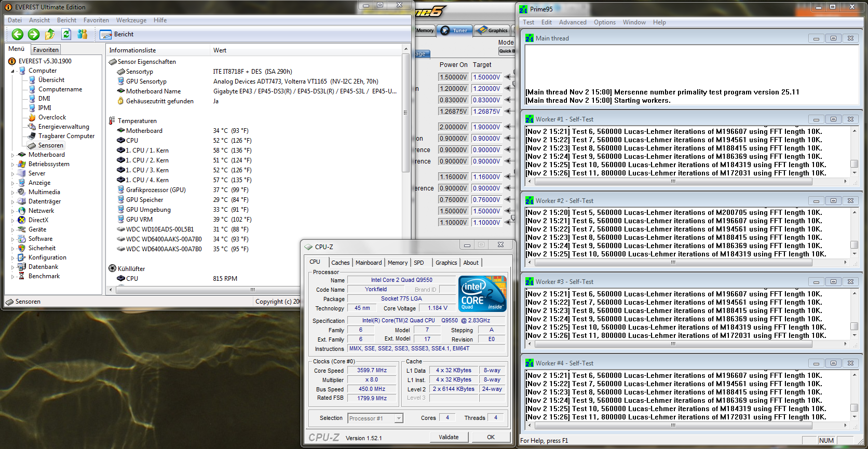Open the Options menu in Prime95

click(605, 22)
